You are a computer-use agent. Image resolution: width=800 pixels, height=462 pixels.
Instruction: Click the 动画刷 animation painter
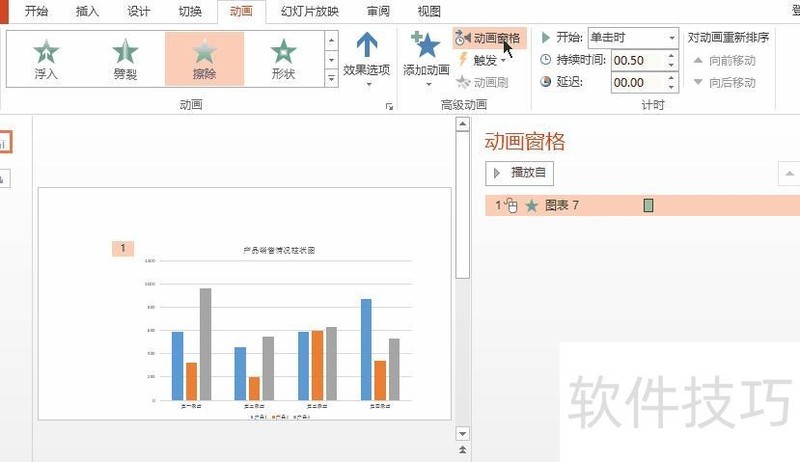pyautogui.click(x=482, y=82)
